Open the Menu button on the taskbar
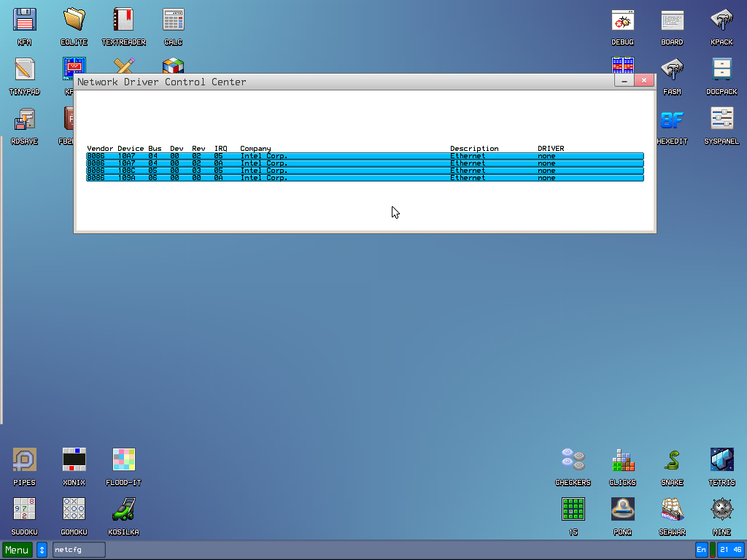747x560 pixels. pos(17,550)
